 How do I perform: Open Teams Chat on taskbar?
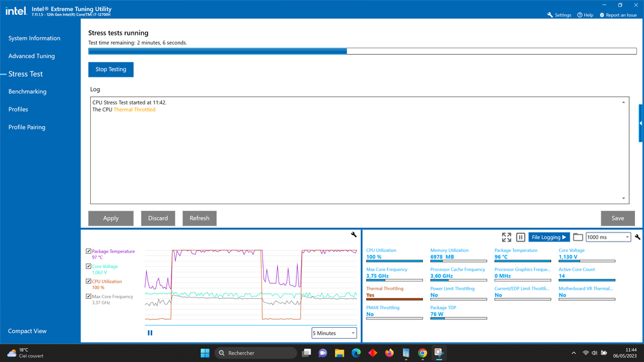point(323,353)
